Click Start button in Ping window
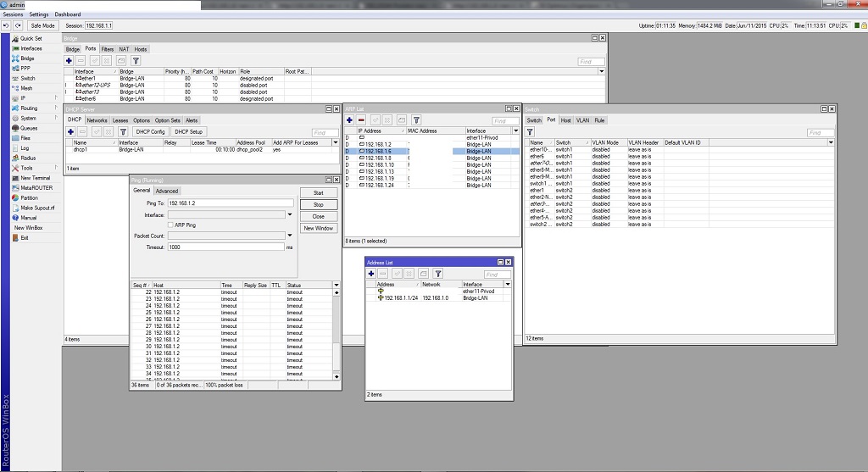Viewport: 868px width, 472px height. coord(319,193)
